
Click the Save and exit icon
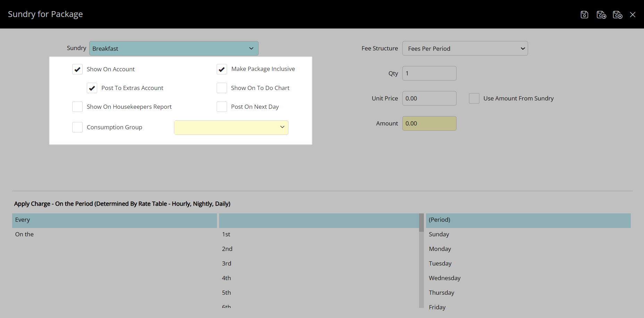617,15
